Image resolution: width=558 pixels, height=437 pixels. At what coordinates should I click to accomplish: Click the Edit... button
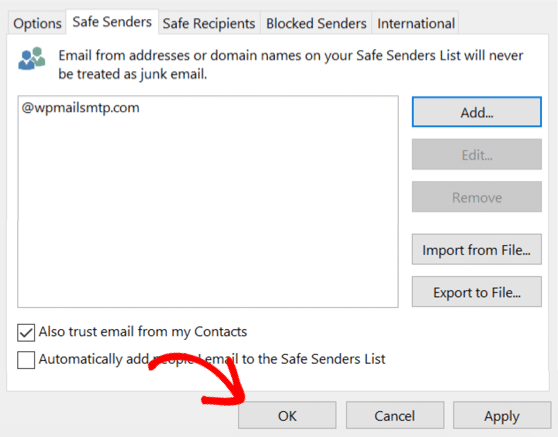coord(477,154)
